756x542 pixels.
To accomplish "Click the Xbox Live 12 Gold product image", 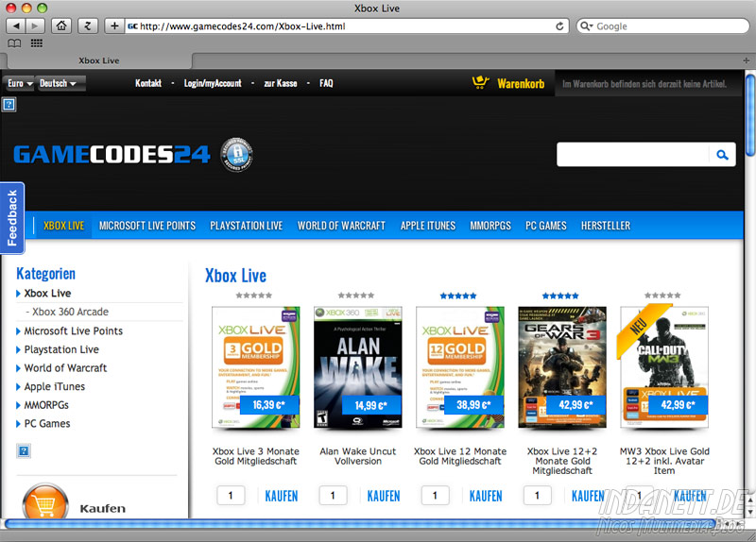I will tap(460, 367).
